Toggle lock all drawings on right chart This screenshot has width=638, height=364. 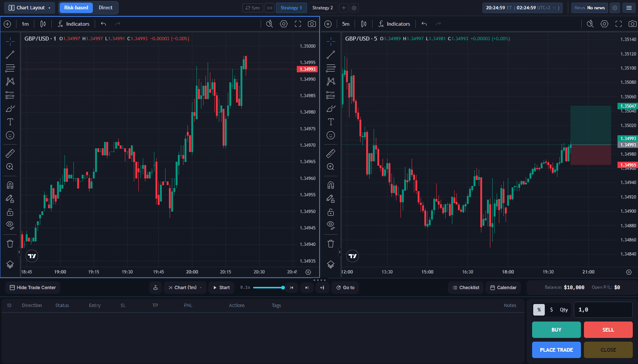[x=331, y=212]
